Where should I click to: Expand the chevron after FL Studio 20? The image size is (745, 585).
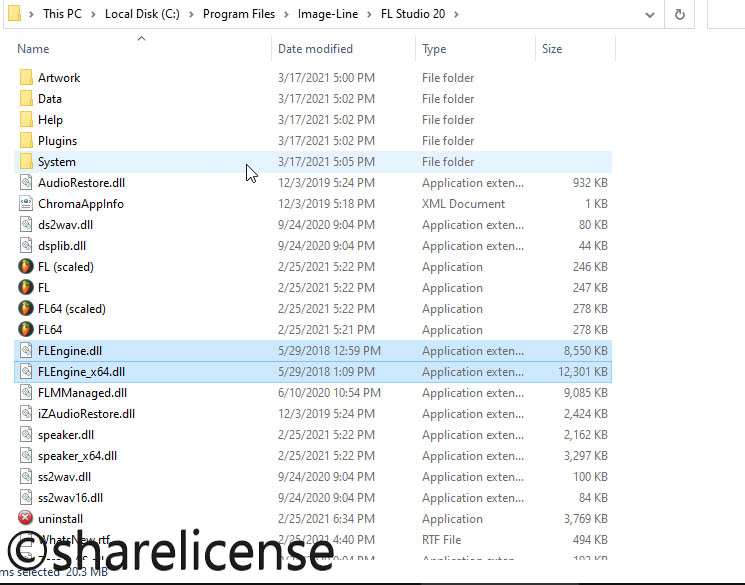pos(457,14)
